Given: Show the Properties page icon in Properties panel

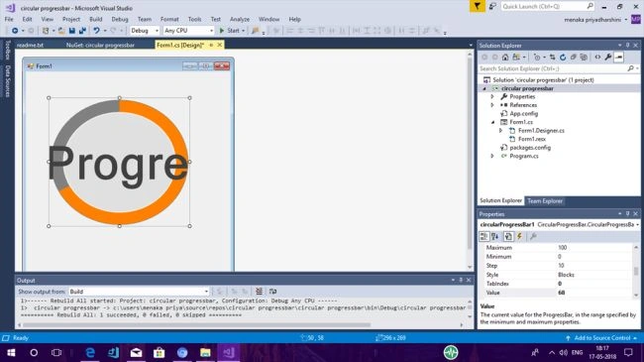Looking at the screenshot, I should pyautogui.click(x=508, y=236).
